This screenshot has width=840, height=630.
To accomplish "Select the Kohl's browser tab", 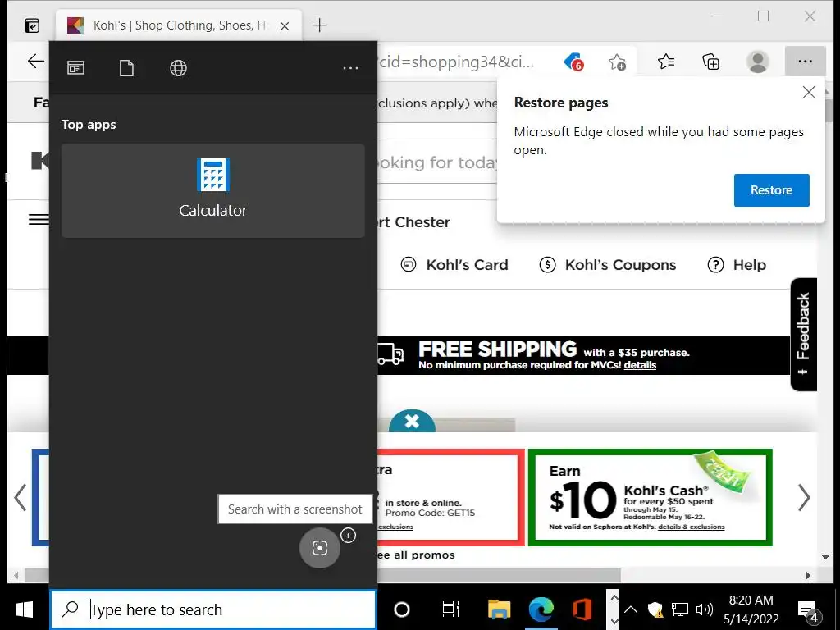I will (x=180, y=25).
